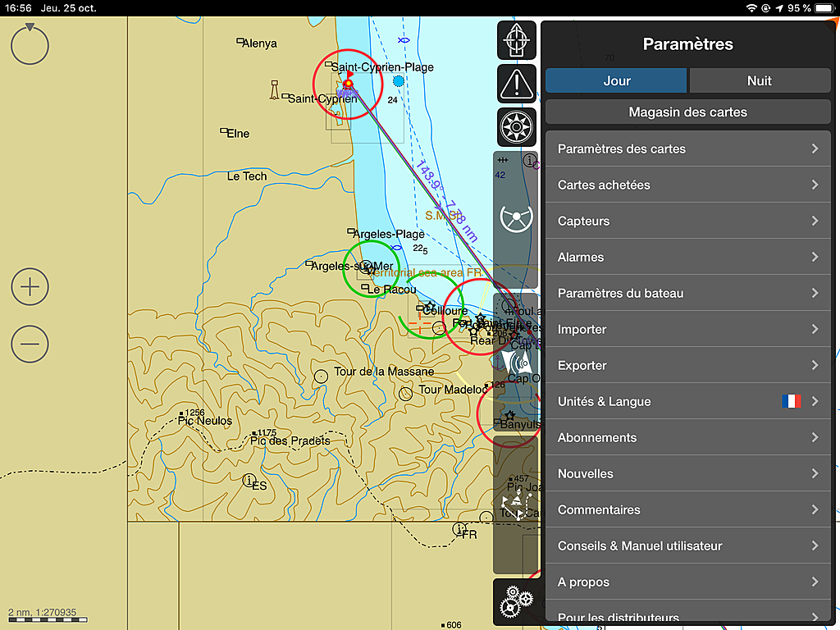Tap the boat position centering icon
The height and width of the screenshot is (630, 840).
517,40
